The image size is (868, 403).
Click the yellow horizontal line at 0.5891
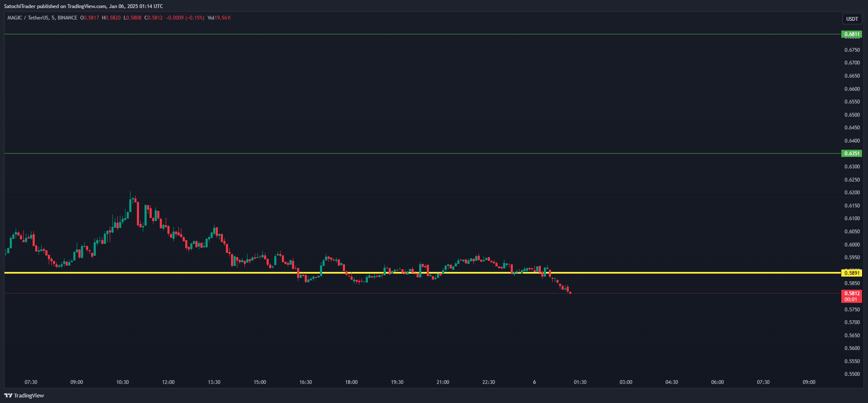[x=422, y=273]
